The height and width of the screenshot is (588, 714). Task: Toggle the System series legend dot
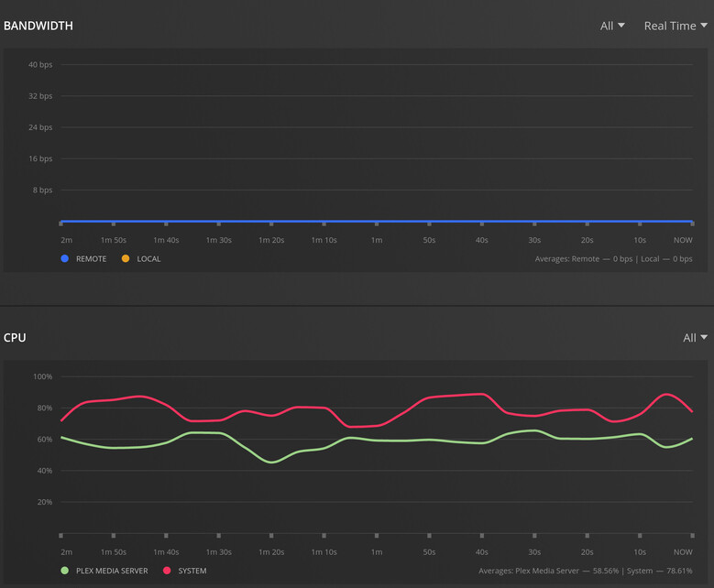click(x=167, y=571)
